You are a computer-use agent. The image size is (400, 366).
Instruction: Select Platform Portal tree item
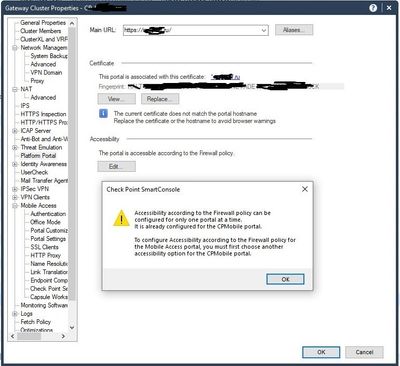click(x=38, y=156)
